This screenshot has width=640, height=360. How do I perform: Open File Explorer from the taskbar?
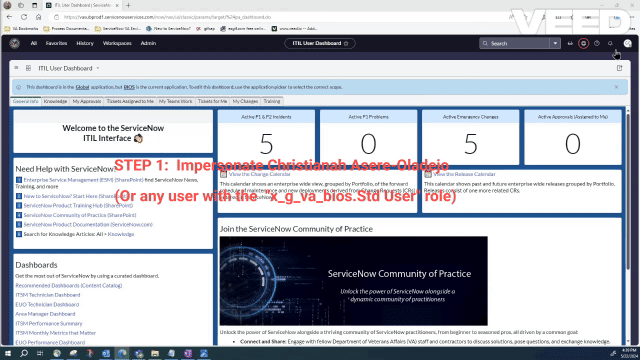pyautogui.click(x=155, y=353)
